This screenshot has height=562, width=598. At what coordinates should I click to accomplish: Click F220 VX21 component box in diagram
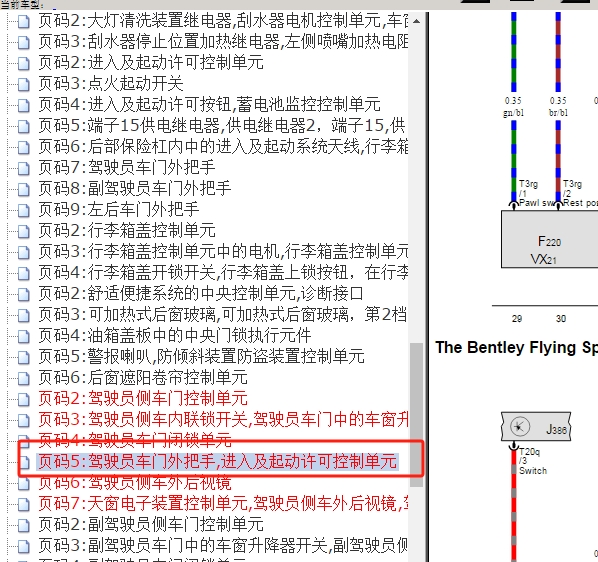(549, 239)
